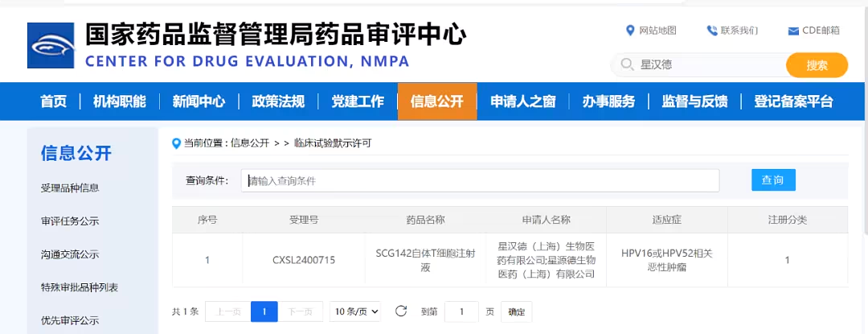Viewport: 868px width, 334px height.
Task: Click the 适应症 column header
Action: tap(666, 220)
